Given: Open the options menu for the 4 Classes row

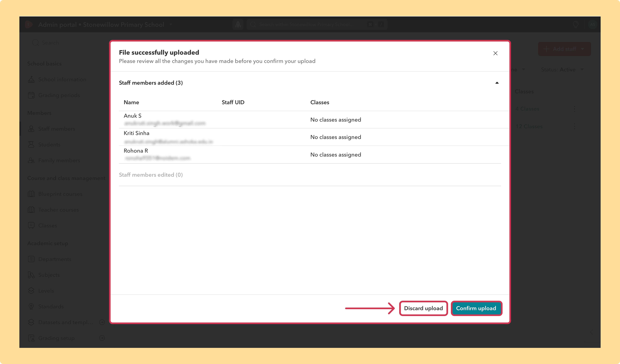Looking at the screenshot, I should tap(574, 109).
